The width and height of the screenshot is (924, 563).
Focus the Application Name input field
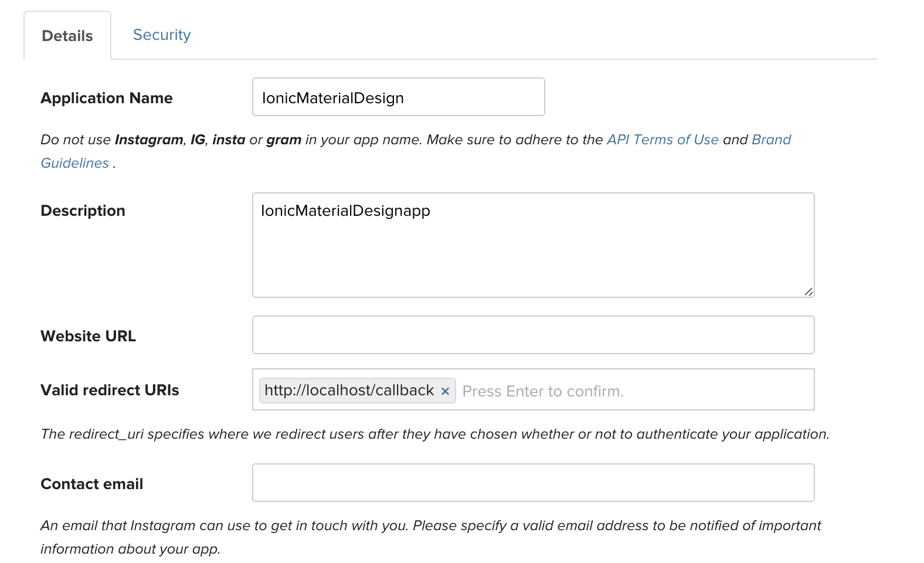(x=398, y=97)
